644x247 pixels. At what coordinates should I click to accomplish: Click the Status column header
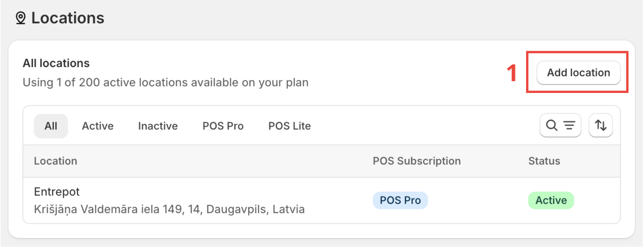tap(544, 161)
